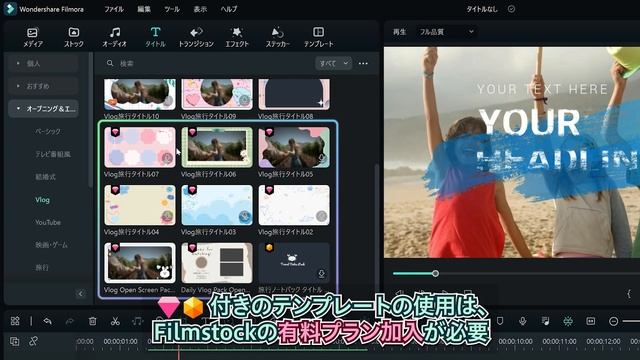Open the ツール menu
This screenshot has width=640, height=360.
[x=172, y=9]
